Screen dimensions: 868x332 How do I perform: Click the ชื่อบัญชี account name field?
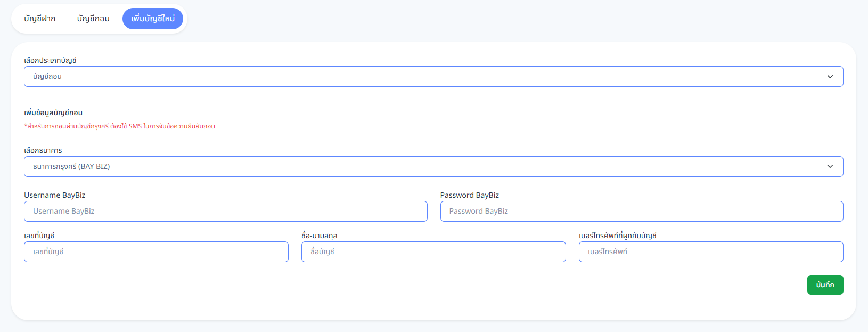[x=433, y=252]
